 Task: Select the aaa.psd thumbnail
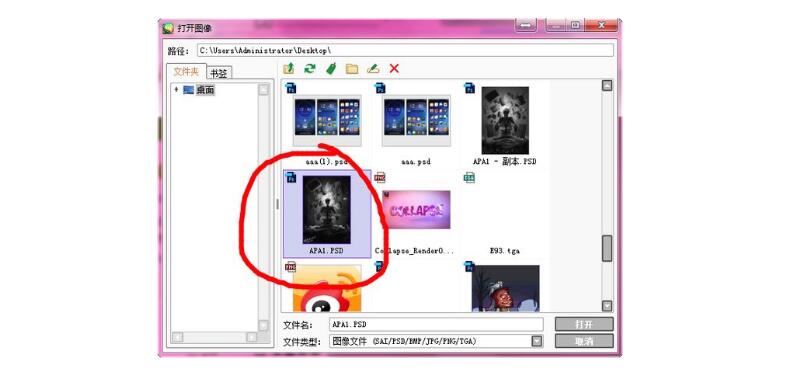click(x=416, y=121)
